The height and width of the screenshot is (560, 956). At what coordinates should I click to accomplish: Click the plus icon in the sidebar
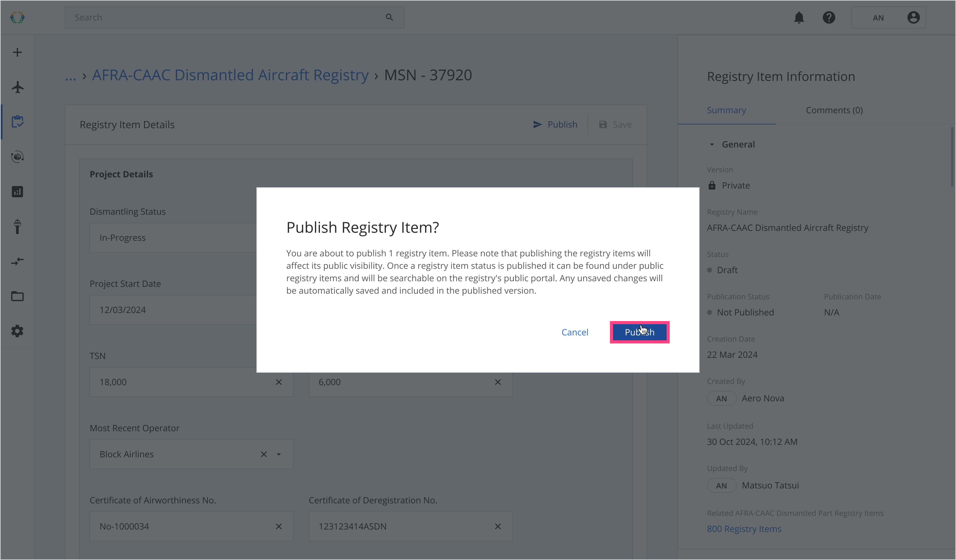(x=17, y=52)
